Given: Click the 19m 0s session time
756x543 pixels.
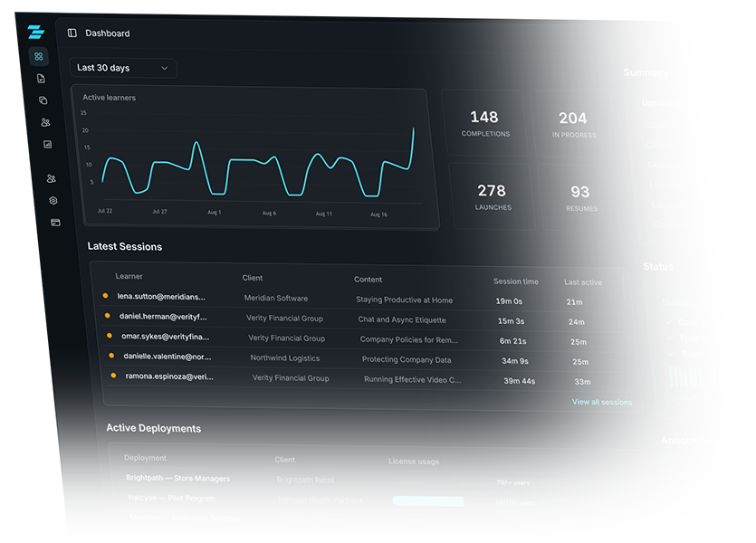Looking at the screenshot, I should [x=509, y=301].
